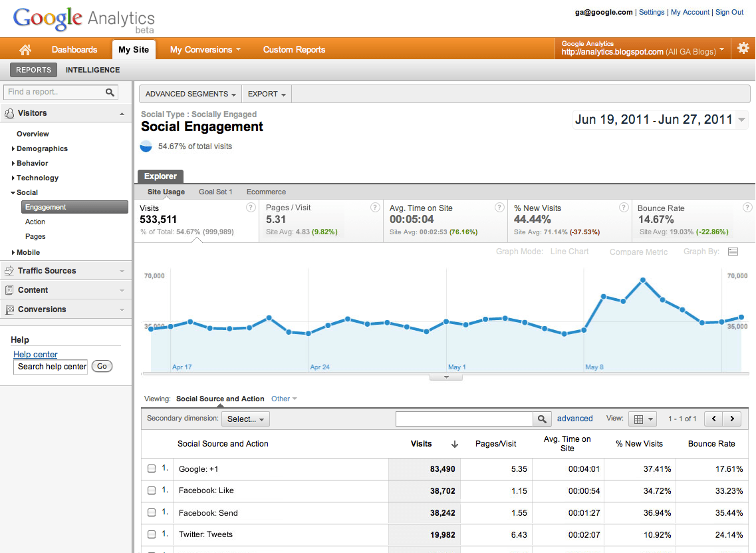Open the Export dropdown
The image size is (756, 553).
pyautogui.click(x=267, y=94)
